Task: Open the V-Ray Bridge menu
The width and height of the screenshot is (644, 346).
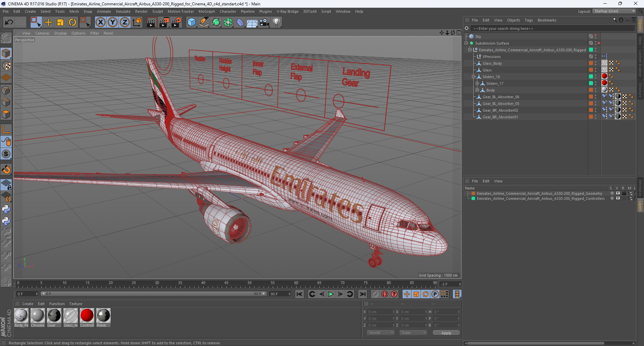Action: tap(287, 11)
